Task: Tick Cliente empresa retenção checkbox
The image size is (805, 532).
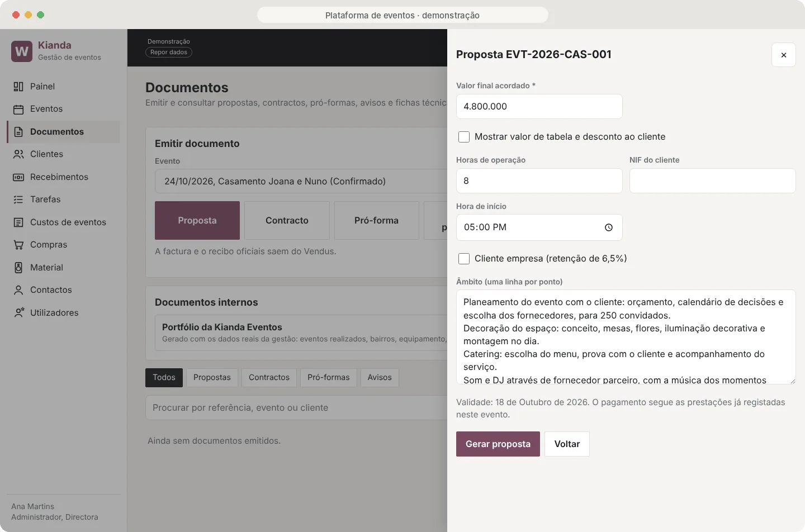Action: coord(464,259)
